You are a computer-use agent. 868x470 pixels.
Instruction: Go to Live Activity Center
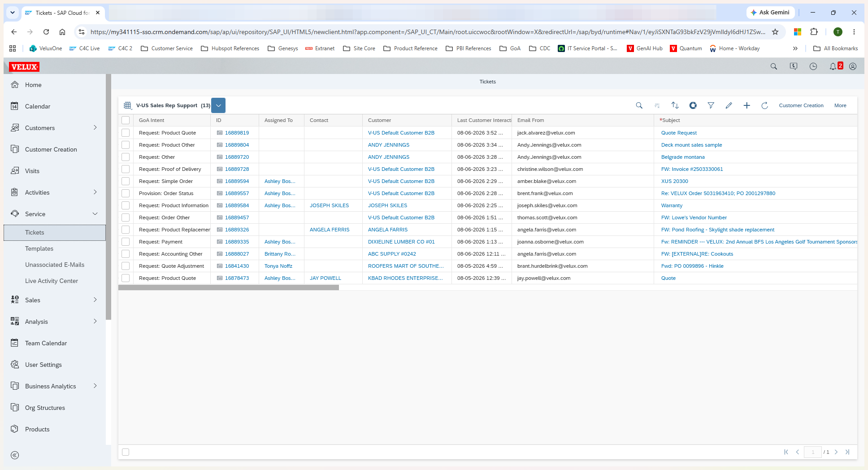click(52, 281)
